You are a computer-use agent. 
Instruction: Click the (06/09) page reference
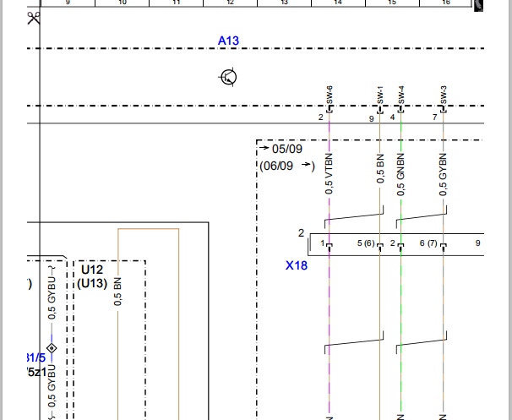(x=287, y=166)
